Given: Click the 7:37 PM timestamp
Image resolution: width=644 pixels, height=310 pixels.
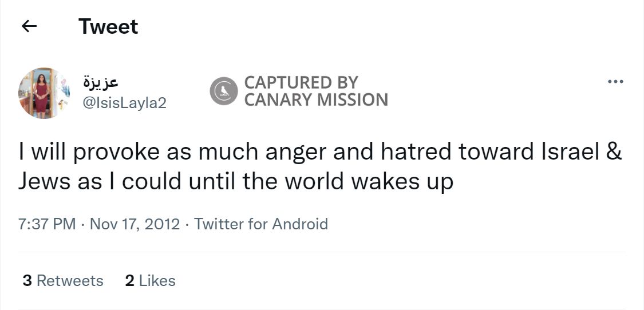Looking at the screenshot, I should [x=47, y=224].
